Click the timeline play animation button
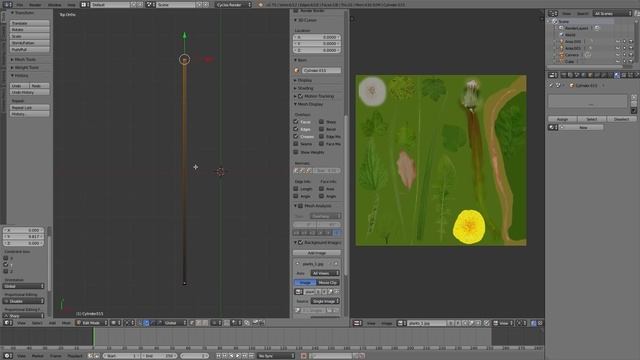 coord(238,356)
